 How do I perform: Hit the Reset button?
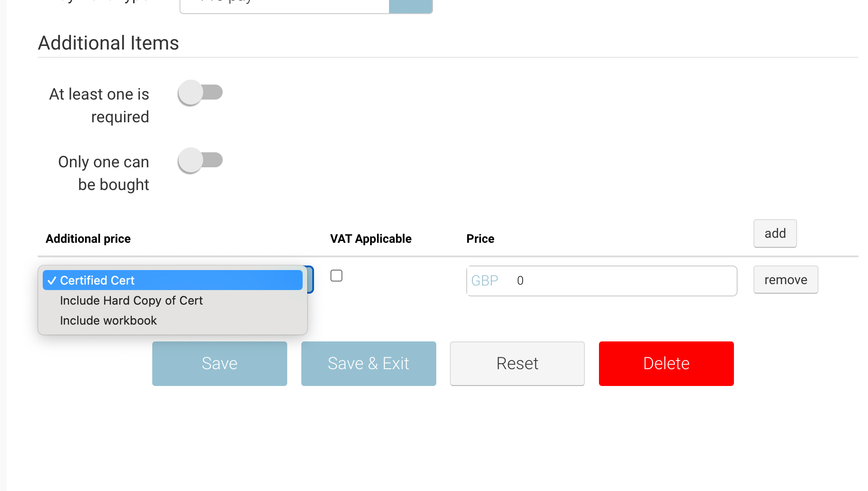[517, 364]
